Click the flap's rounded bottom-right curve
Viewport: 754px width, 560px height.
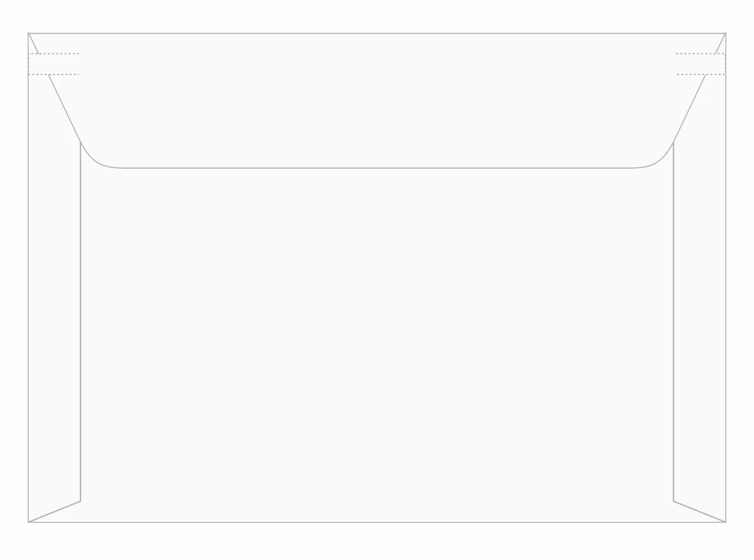(661, 160)
